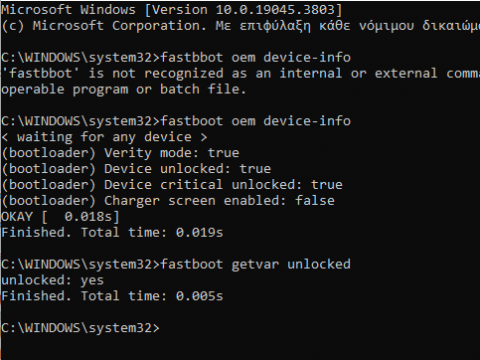Click the last empty C:\WINDOWS\system32> prompt
The image size is (480, 360).
point(81,328)
